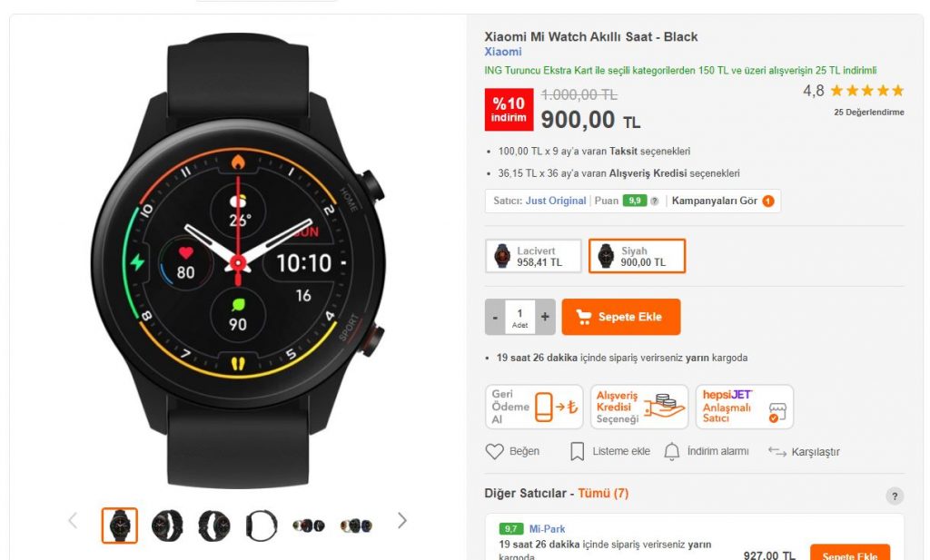Open the Tümü (7) sellers link
The width and height of the screenshot is (930, 560).
tap(603, 493)
